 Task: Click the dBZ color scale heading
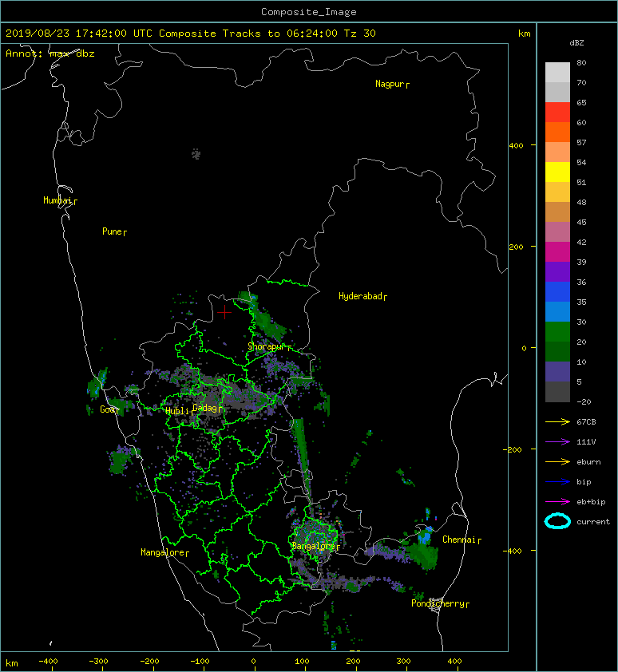pos(576,43)
